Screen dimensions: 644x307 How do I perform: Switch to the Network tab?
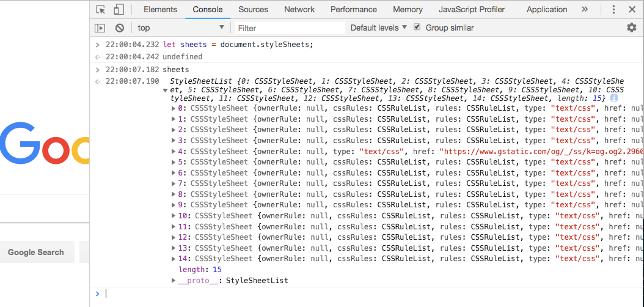pyautogui.click(x=299, y=9)
